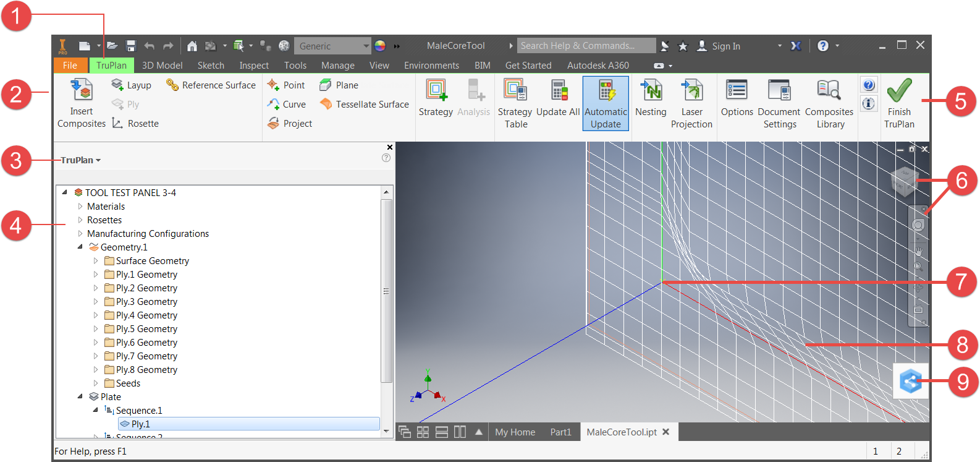Click the Search Help & Commands field

click(x=586, y=46)
